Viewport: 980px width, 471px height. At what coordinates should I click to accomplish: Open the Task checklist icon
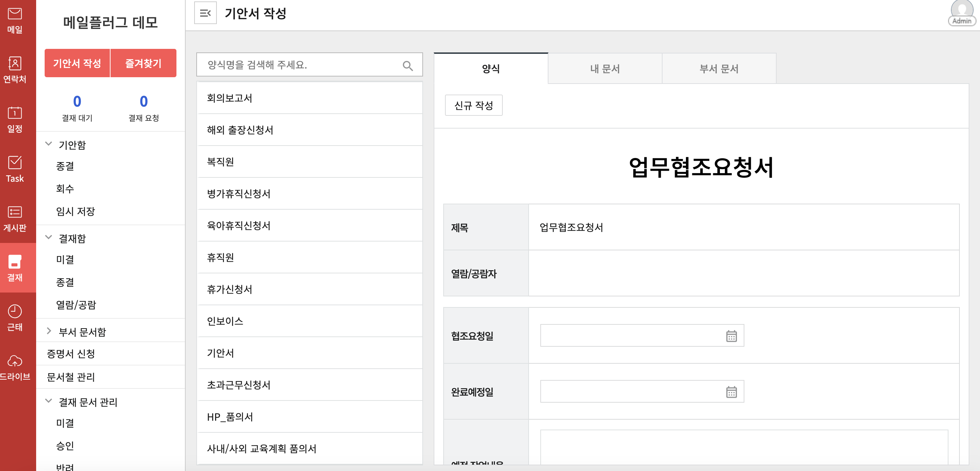click(x=15, y=169)
